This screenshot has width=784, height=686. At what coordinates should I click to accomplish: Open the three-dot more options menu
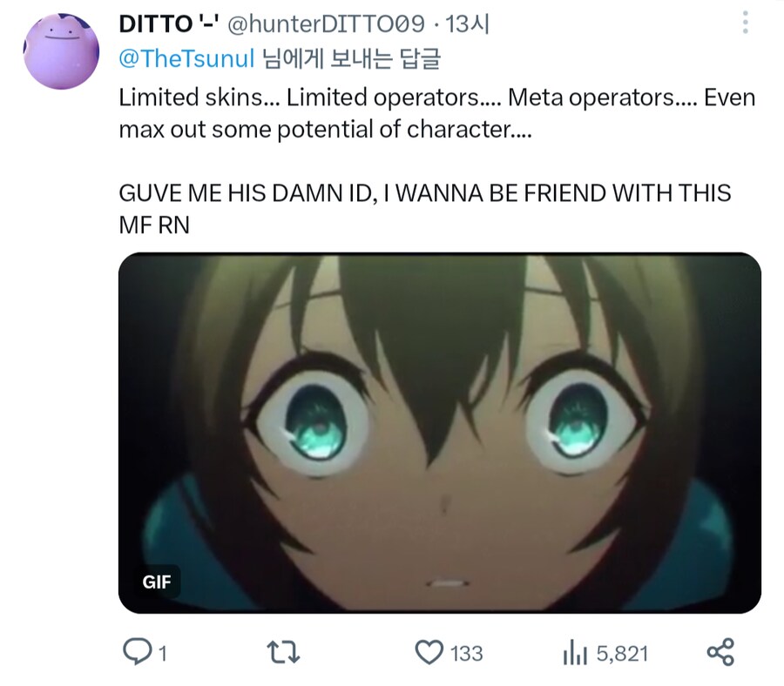pos(745,23)
